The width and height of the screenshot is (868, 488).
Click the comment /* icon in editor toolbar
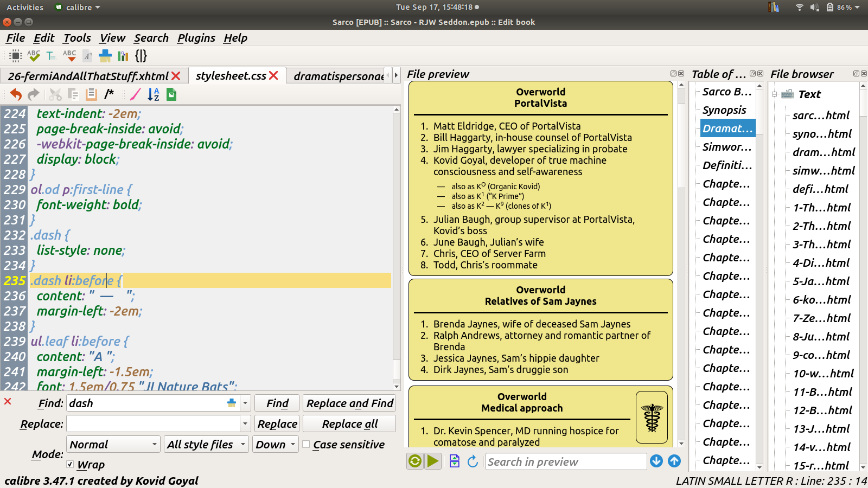click(109, 94)
